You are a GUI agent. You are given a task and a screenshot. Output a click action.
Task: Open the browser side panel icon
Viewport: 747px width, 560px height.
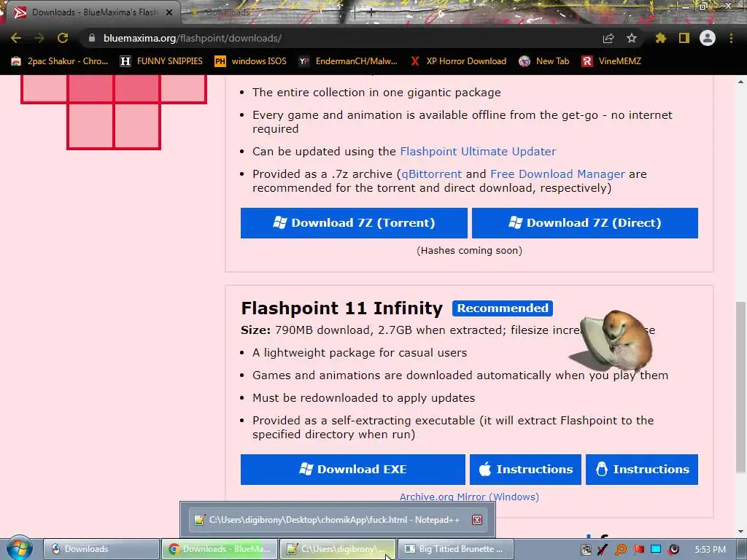[x=684, y=38]
